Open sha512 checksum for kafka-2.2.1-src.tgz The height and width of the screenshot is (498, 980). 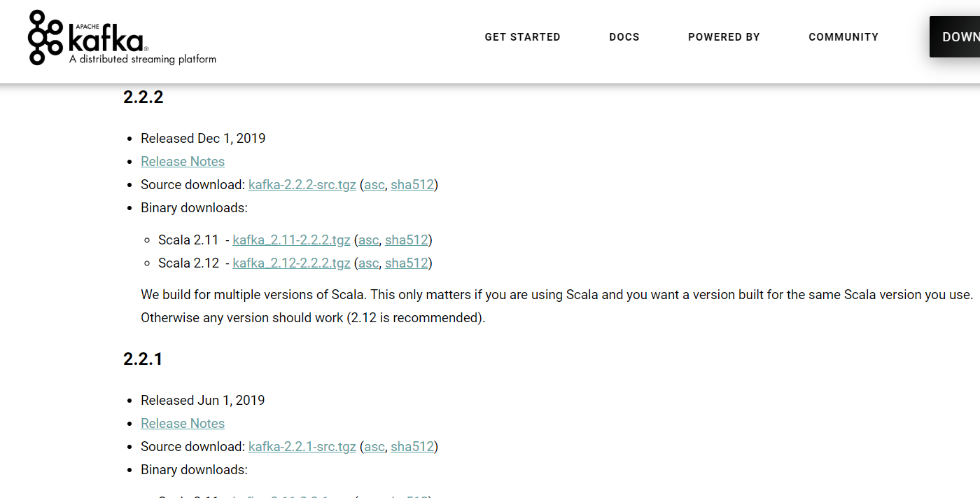[412, 447]
